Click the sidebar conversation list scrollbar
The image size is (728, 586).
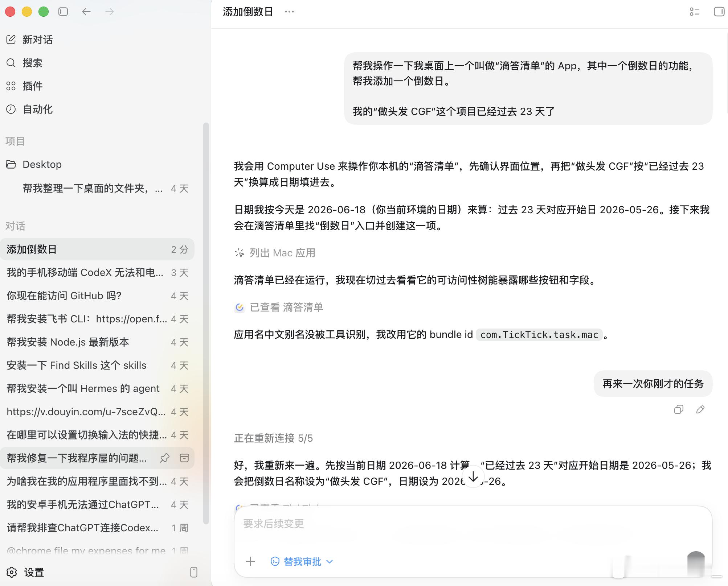pyautogui.click(x=206, y=323)
